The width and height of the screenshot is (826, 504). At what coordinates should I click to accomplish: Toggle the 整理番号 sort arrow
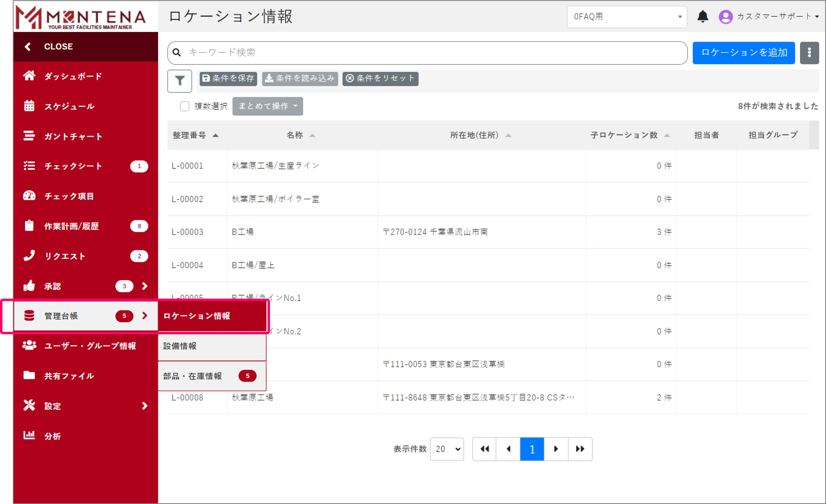pos(216,135)
